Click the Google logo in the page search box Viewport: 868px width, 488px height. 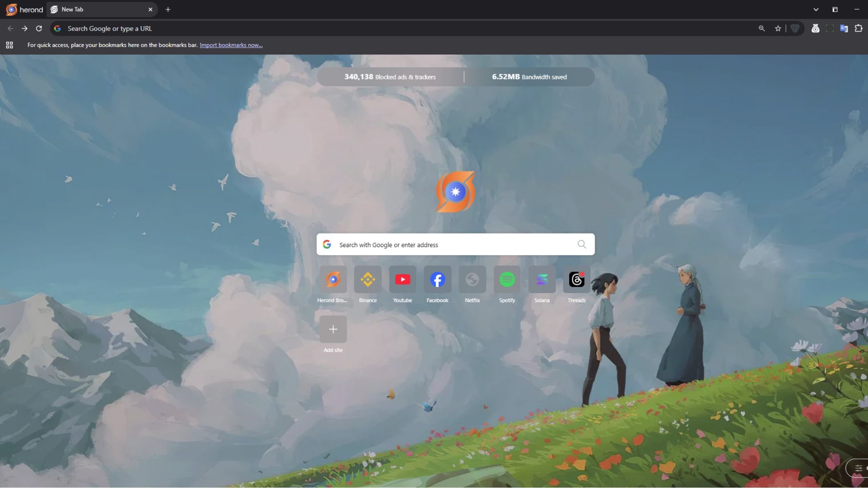[x=327, y=244]
